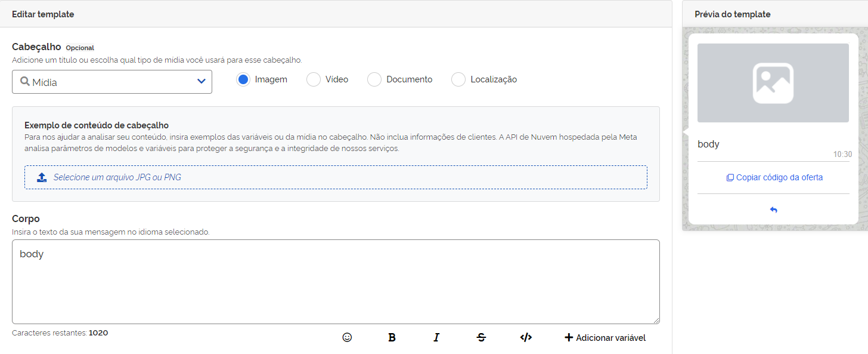Choose the Documento radio option
868x354 pixels.
tap(374, 79)
